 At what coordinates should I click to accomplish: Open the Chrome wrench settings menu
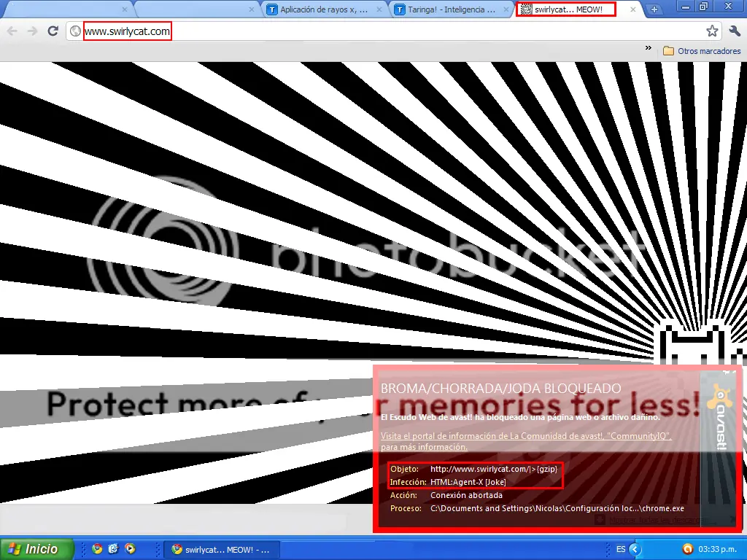pyautogui.click(x=734, y=31)
